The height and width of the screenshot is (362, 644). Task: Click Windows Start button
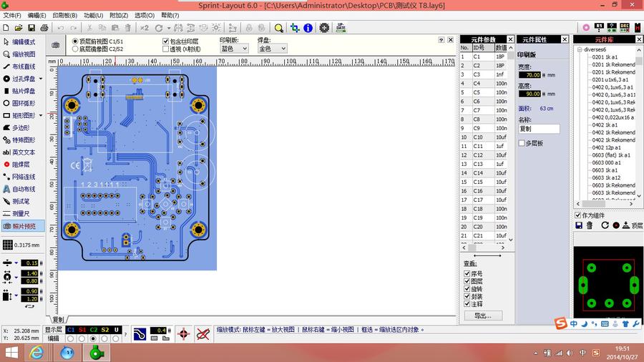[11, 353]
